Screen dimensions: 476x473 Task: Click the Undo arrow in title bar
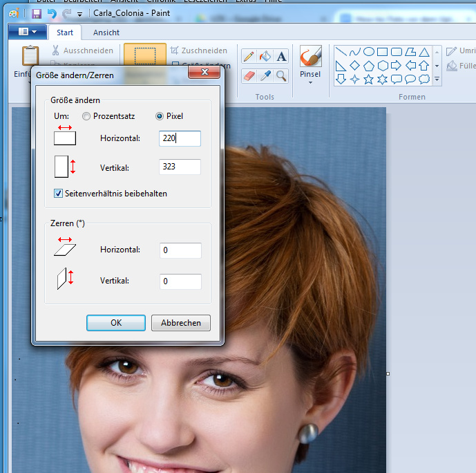(x=53, y=14)
